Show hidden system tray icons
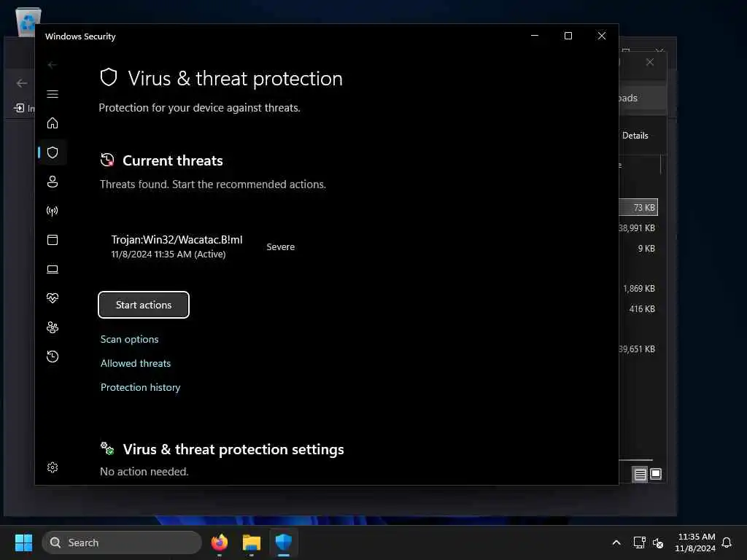This screenshot has width=747, height=560. pyautogui.click(x=616, y=542)
